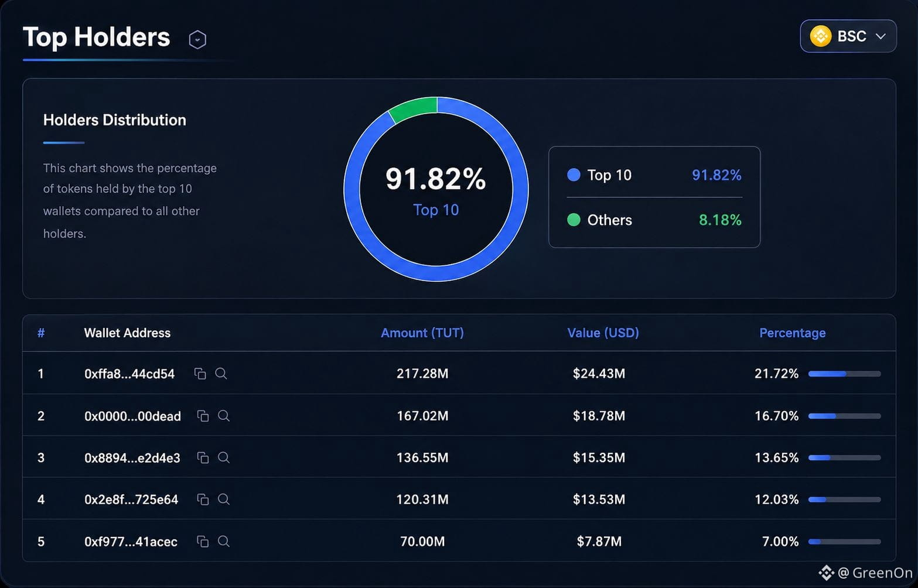The image size is (918, 588).
Task: Copy wallet address 0xffa8...44cd54
Action: tap(200, 374)
